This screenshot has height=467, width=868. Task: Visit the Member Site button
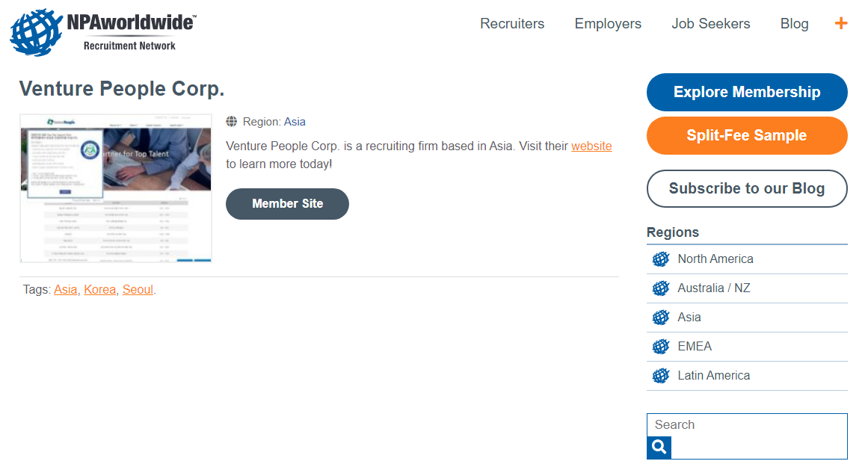coord(287,204)
